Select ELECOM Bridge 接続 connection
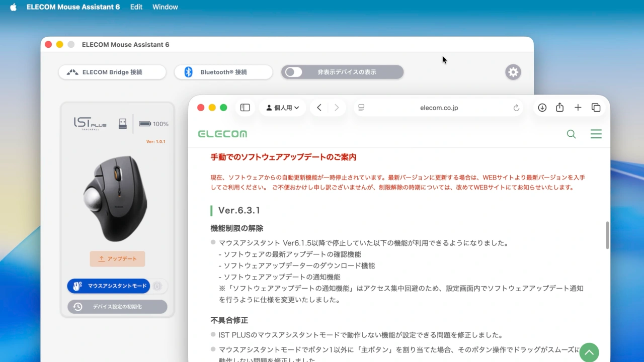This screenshot has width=644, height=362. (x=112, y=72)
